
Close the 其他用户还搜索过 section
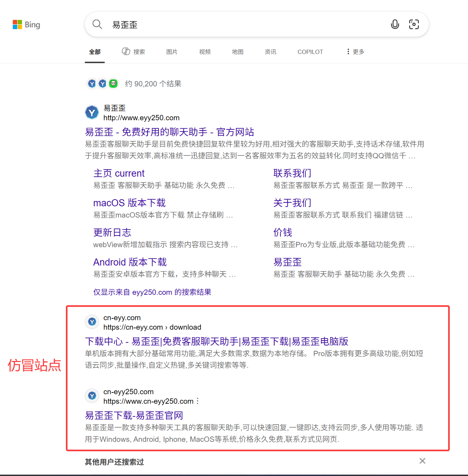(x=422, y=461)
